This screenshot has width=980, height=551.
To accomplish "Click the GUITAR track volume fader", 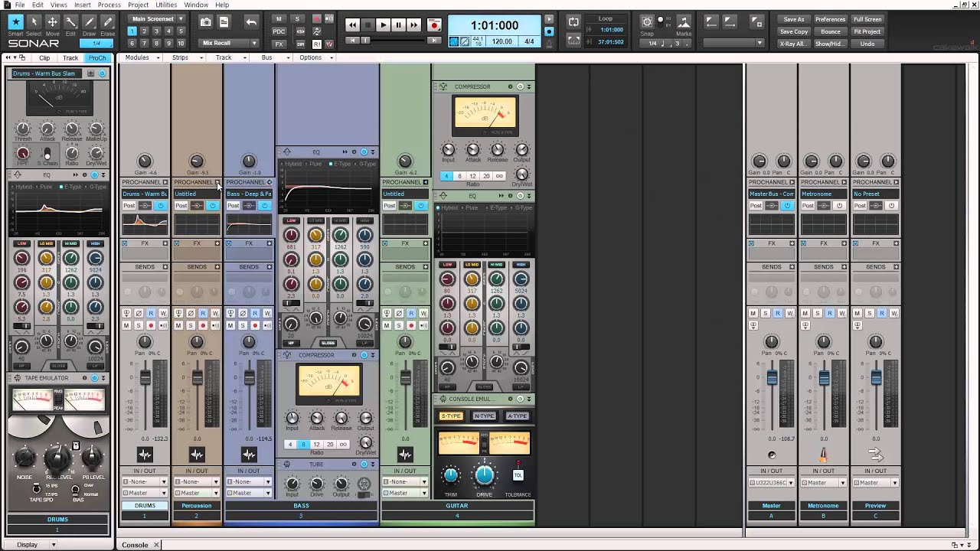I will pyautogui.click(x=405, y=378).
